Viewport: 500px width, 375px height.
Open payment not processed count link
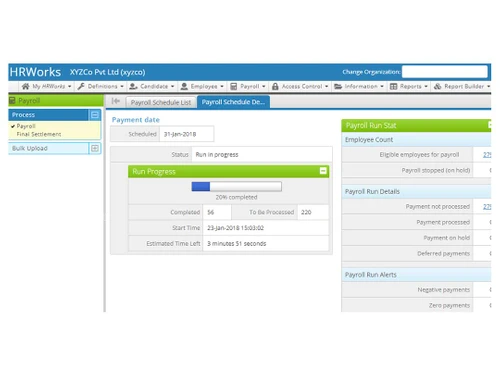click(487, 207)
